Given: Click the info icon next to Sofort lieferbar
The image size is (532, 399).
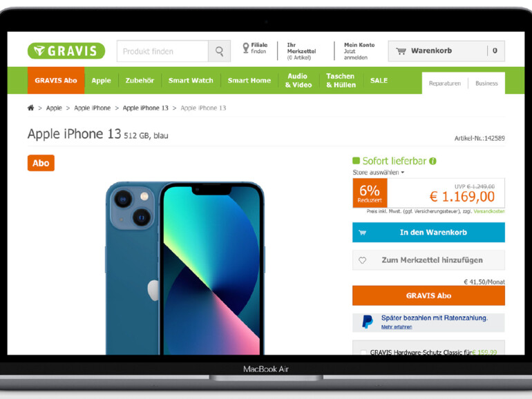Looking at the screenshot, I should click(x=433, y=161).
